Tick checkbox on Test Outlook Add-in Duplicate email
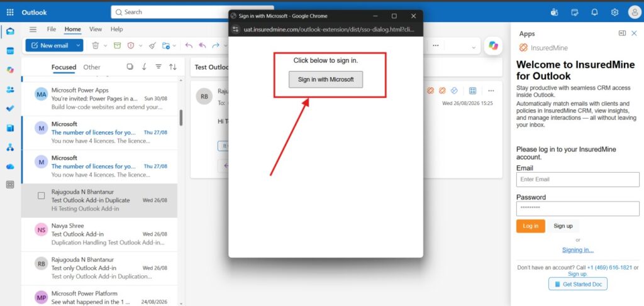 pyautogui.click(x=41, y=196)
